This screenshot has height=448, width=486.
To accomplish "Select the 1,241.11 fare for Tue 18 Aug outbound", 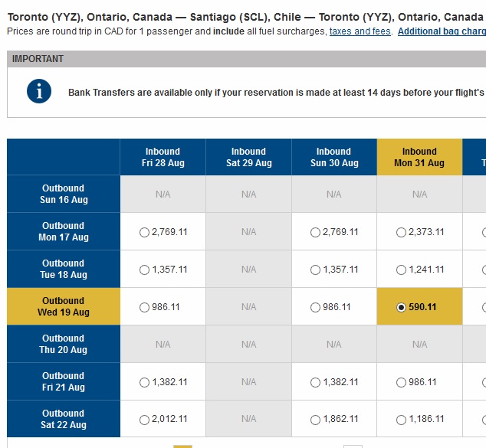I will pyautogui.click(x=402, y=270).
